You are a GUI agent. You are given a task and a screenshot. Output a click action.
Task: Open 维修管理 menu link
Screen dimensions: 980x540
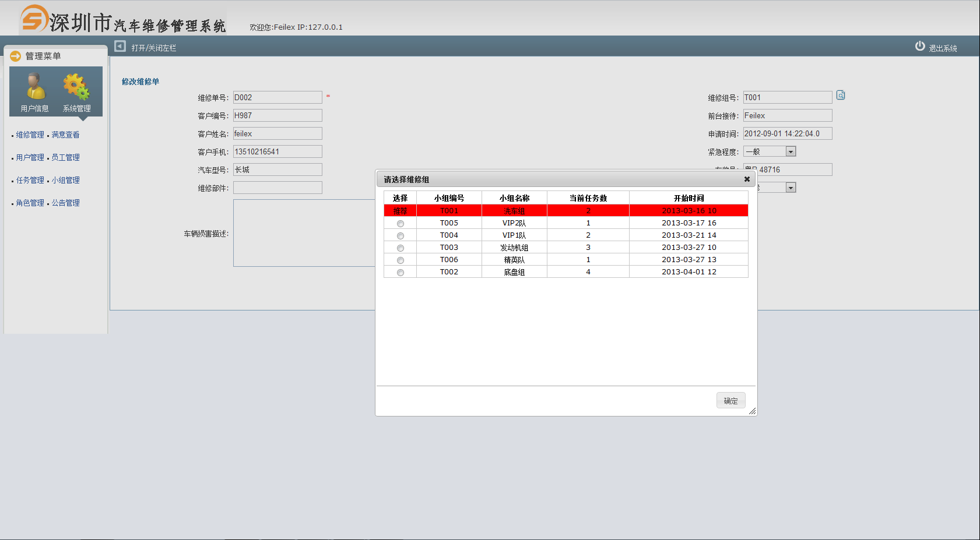point(30,135)
